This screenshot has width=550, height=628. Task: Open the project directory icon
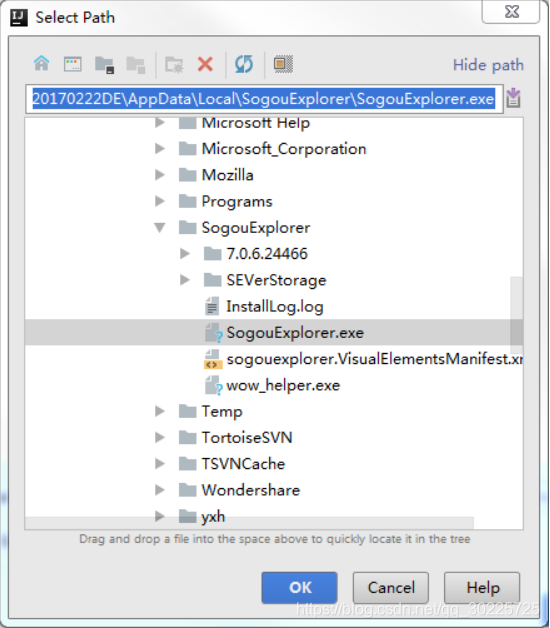(104, 64)
